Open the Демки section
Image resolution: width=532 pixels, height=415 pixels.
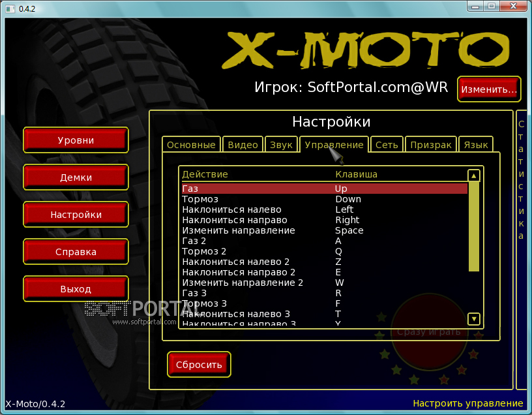point(76,177)
